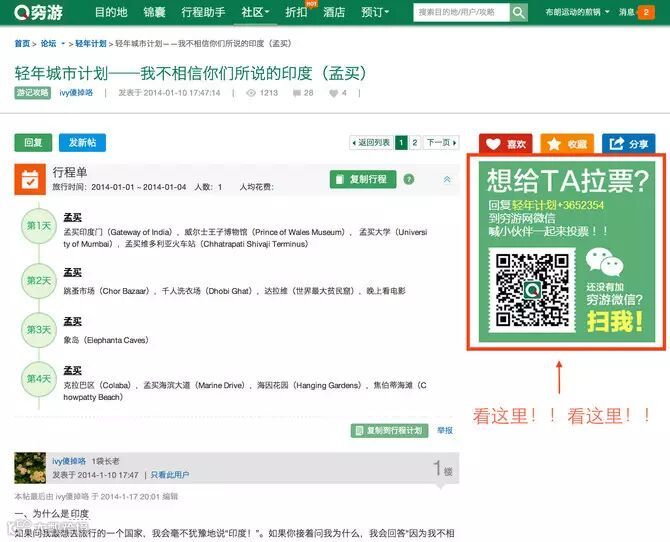
Task: Open the 酒店 menu item
Action: click(x=334, y=12)
